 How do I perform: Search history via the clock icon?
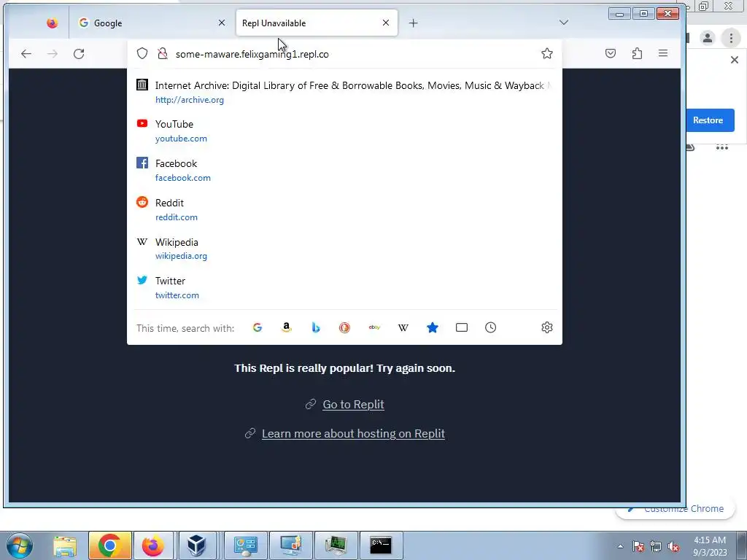click(x=491, y=327)
